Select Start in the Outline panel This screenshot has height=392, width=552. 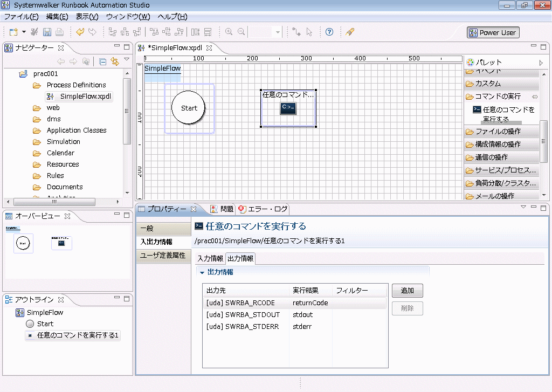[40, 324]
